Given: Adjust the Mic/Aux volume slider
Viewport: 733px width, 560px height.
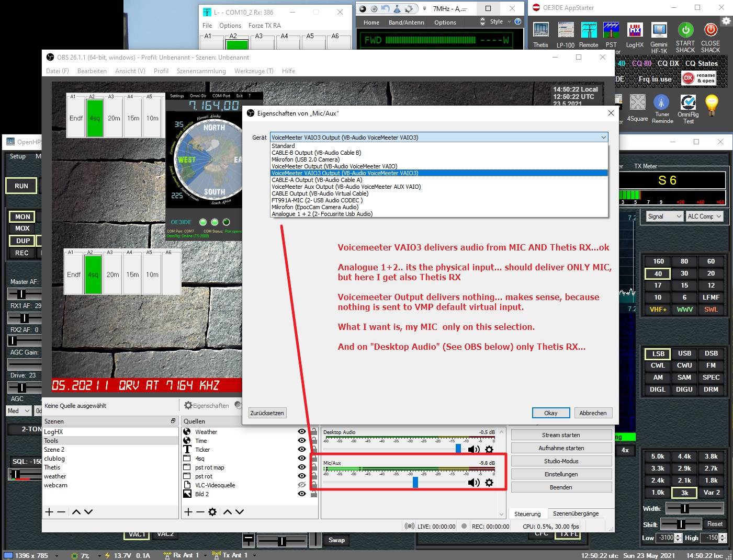Looking at the screenshot, I should [x=415, y=482].
